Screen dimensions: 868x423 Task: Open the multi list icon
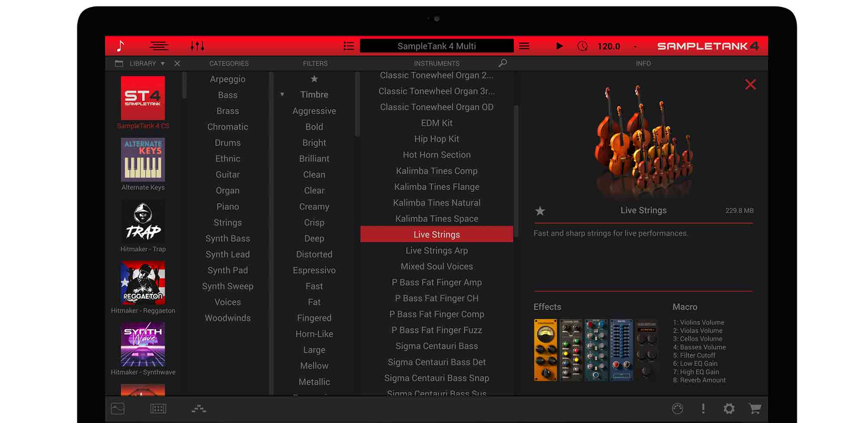(x=349, y=46)
